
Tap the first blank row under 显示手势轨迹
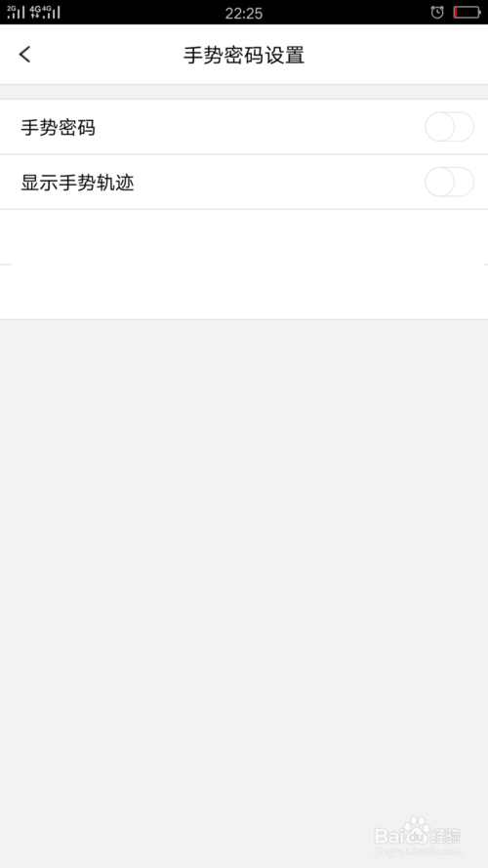(x=244, y=237)
